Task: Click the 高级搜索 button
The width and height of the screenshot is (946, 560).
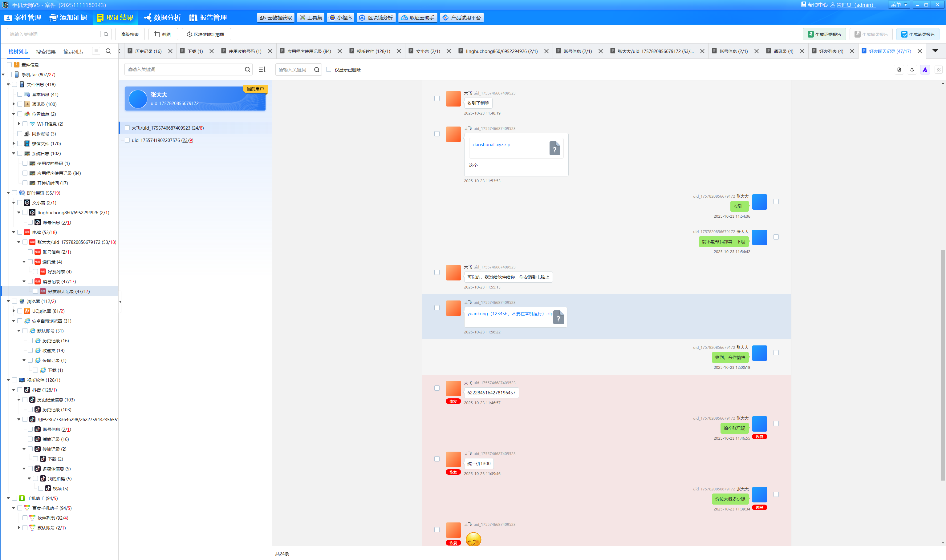Action: [x=130, y=34]
